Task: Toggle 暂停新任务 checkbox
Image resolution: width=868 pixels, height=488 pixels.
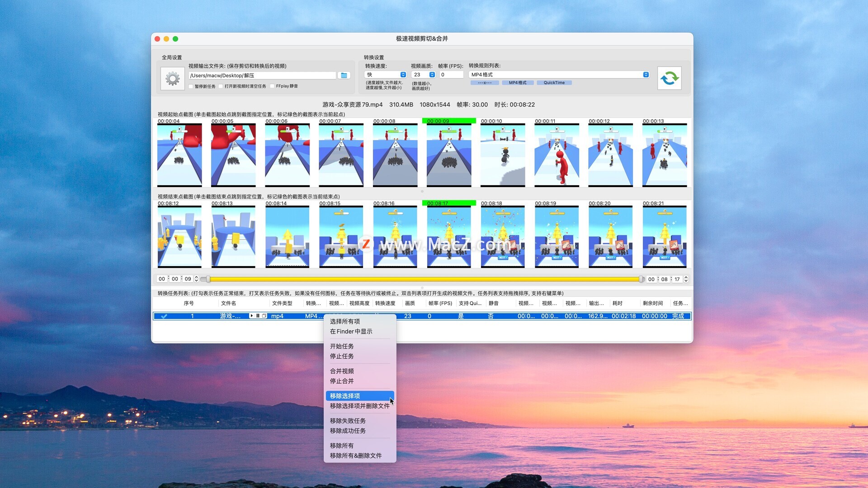Action: pos(191,86)
